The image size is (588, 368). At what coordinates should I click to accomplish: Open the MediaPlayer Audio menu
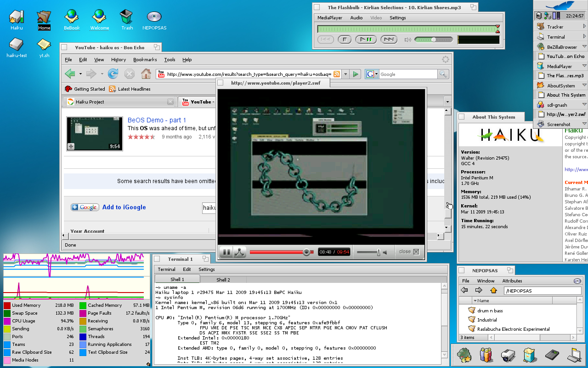click(x=356, y=18)
